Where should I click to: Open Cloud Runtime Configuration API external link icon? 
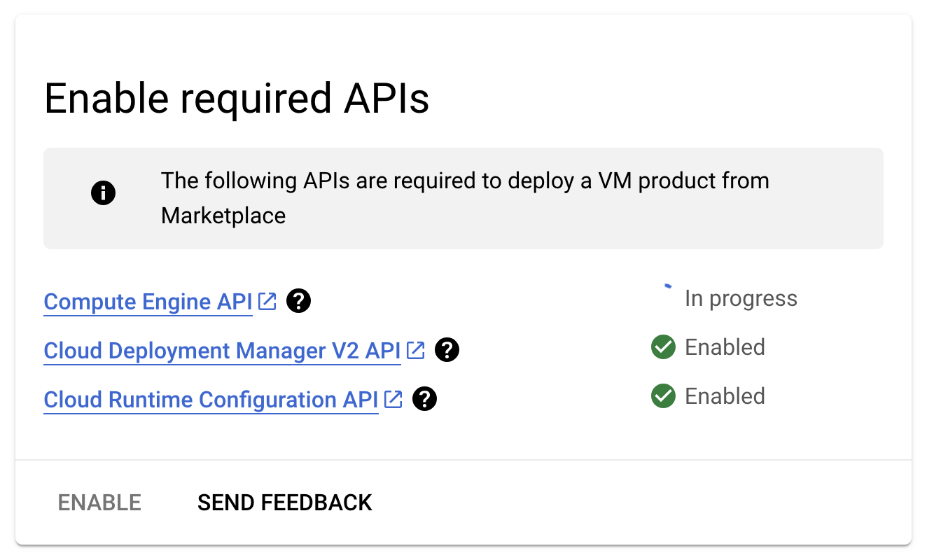coord(394,399)
